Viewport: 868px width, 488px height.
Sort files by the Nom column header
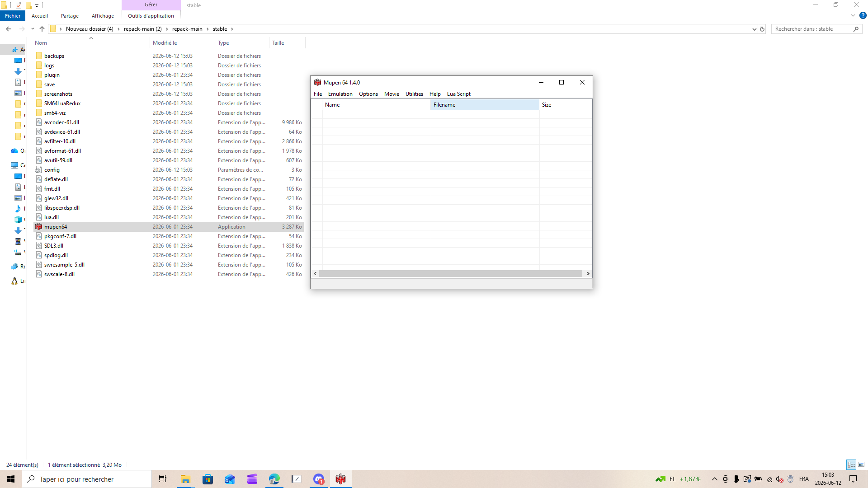(91, 43)
